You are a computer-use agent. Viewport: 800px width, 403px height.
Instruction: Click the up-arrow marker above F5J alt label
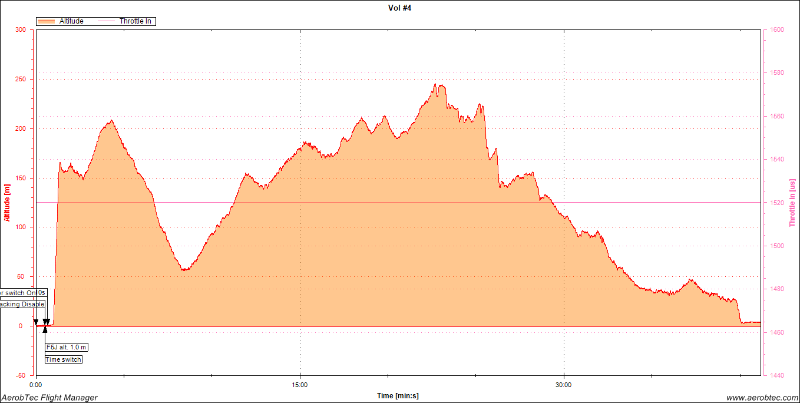pos(46,328)
